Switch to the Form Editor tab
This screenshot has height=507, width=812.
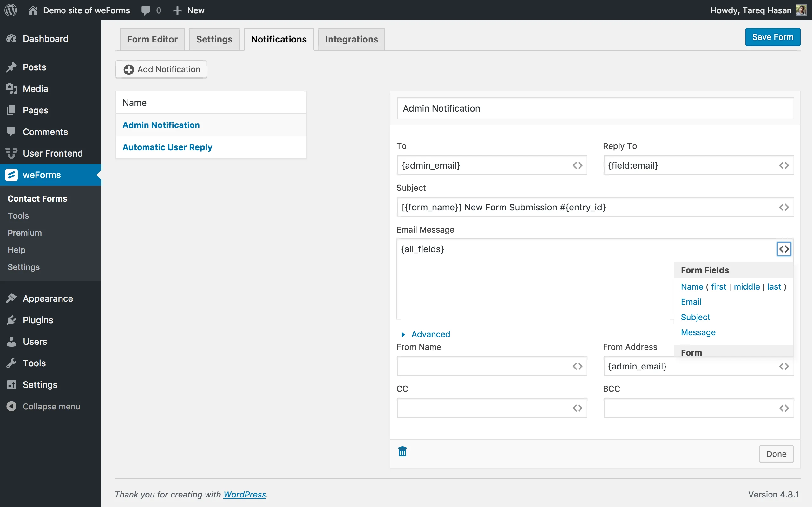point(152,39)
